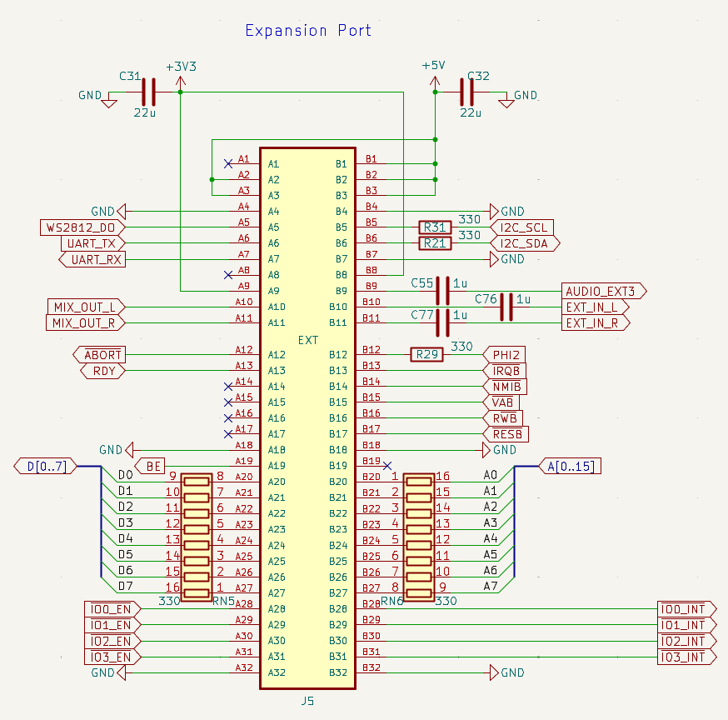Screen dimensions: 728x720
Task: Click resistor R21 on the I2C_SDA line
Action: pyautogui.click(x=435, y=243)
